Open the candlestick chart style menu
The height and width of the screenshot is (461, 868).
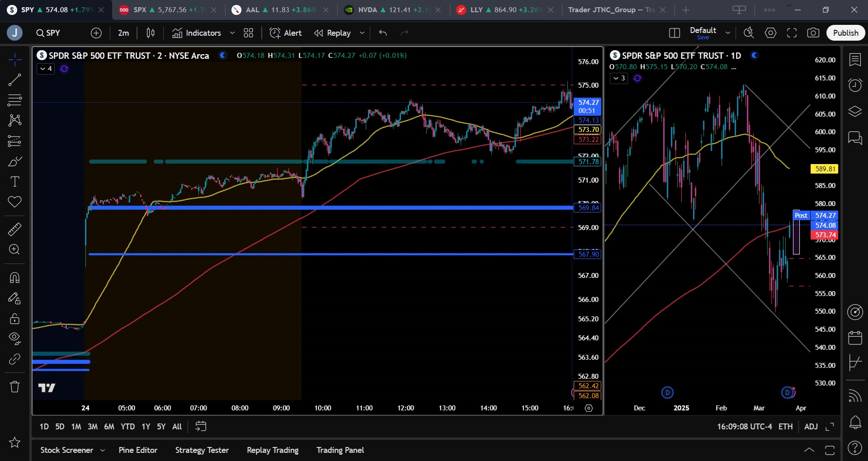coord(151,33)
